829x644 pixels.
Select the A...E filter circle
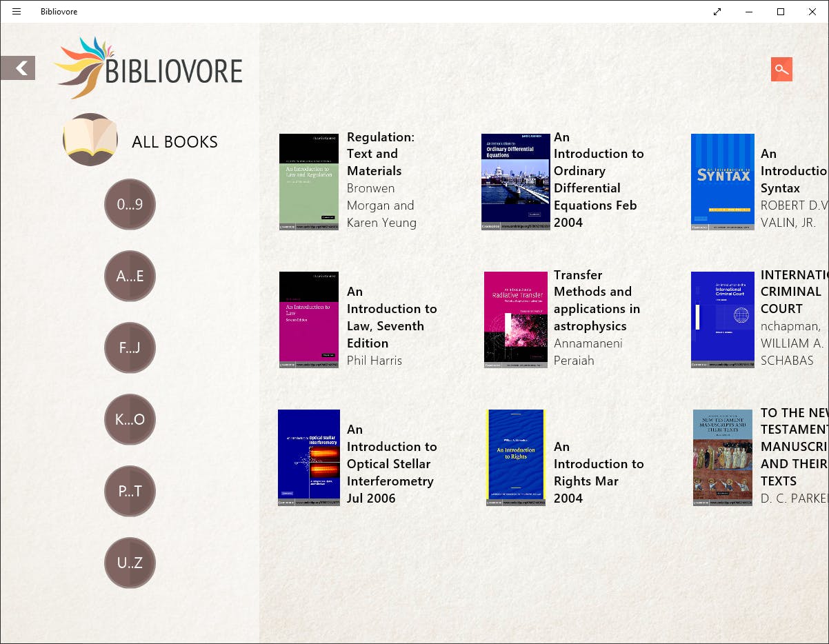(130, 276)
